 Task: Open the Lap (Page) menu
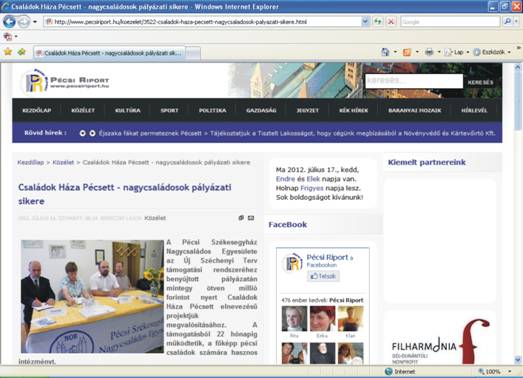tap(457, 52)
